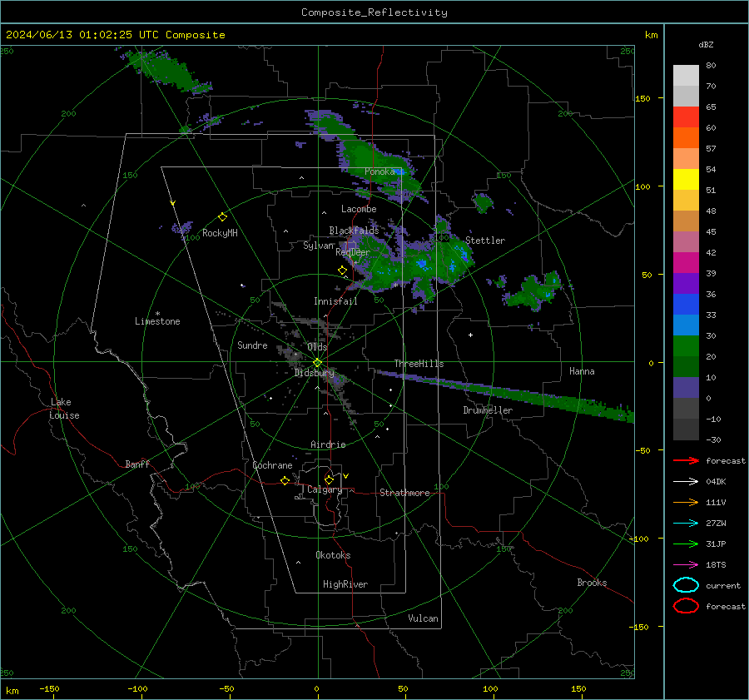Screen dimensions: 749x700
Task: Click the yellow radar center marker at Didsbury
Action: (x=317, y=363)
